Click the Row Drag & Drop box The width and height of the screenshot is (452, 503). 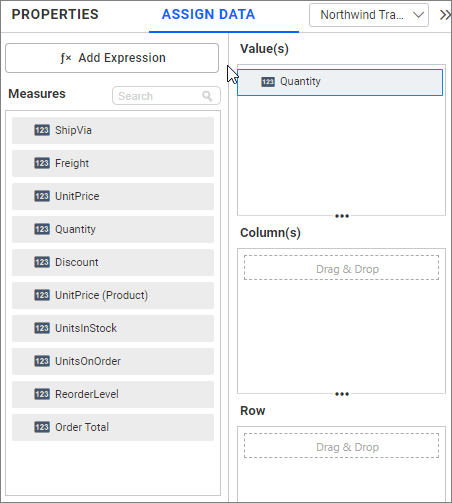click(341, 446)
